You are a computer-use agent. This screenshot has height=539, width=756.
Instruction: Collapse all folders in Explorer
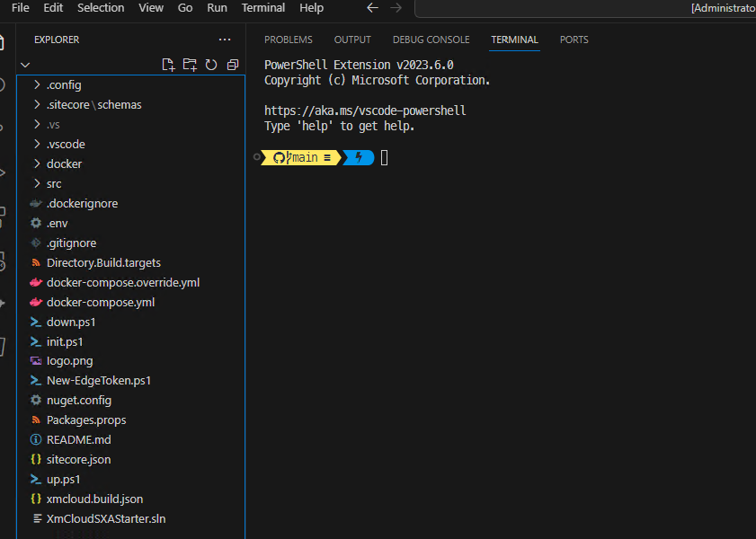point(233,65)
